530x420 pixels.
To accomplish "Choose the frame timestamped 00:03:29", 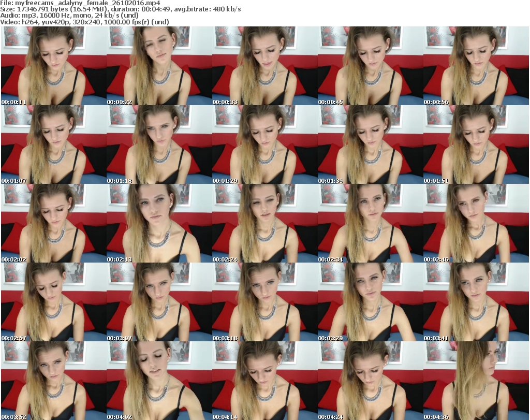I will click(370, 302).
